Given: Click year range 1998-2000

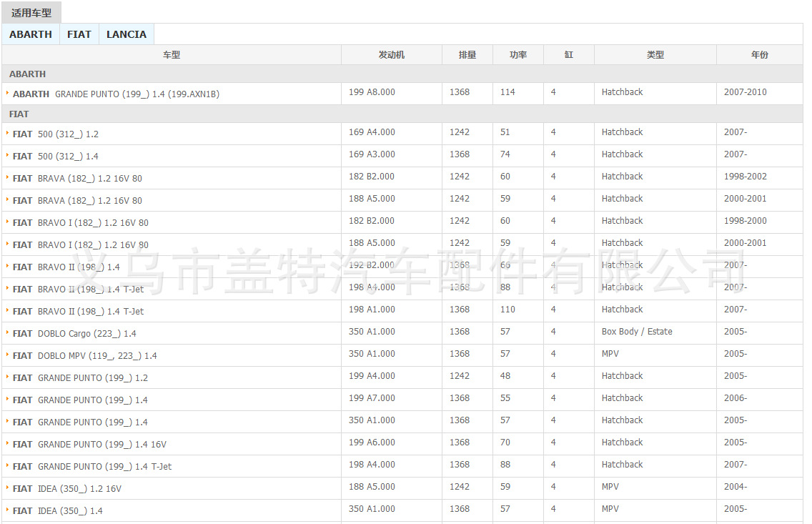Looking at the screenshot, I should pyautogui.click(x=746, y=221).
